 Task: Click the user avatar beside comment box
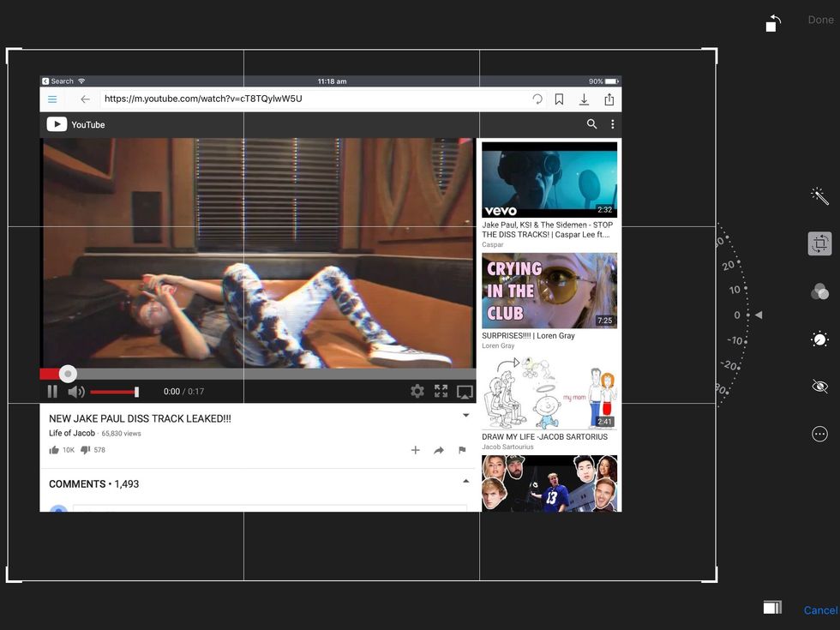(58, 507)
